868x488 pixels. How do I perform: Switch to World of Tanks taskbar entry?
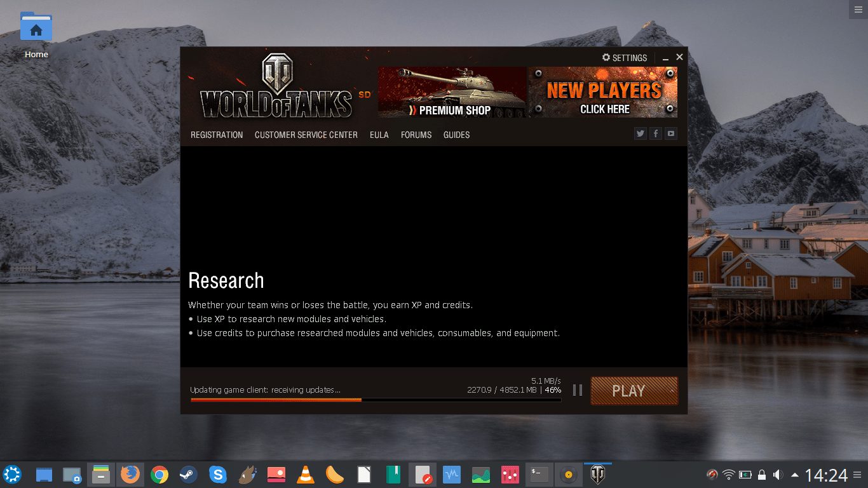point(598,475)
